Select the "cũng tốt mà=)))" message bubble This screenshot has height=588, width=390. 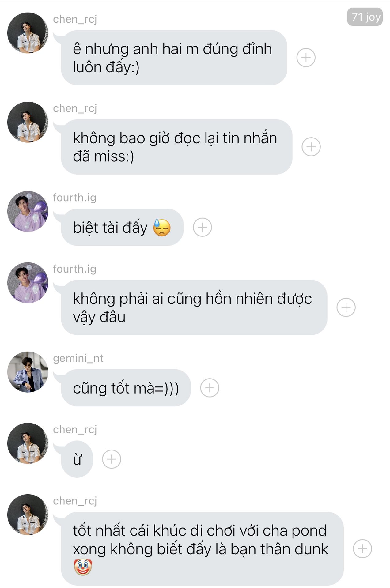point(126,388)
